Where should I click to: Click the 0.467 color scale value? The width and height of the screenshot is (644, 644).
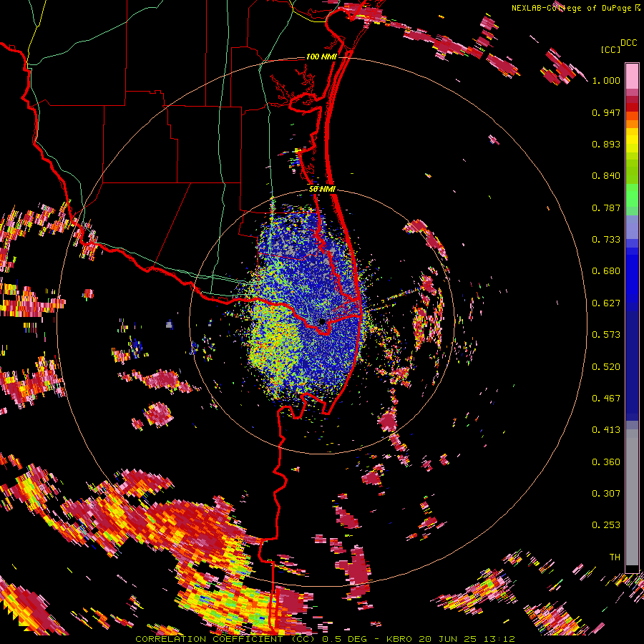606,399
